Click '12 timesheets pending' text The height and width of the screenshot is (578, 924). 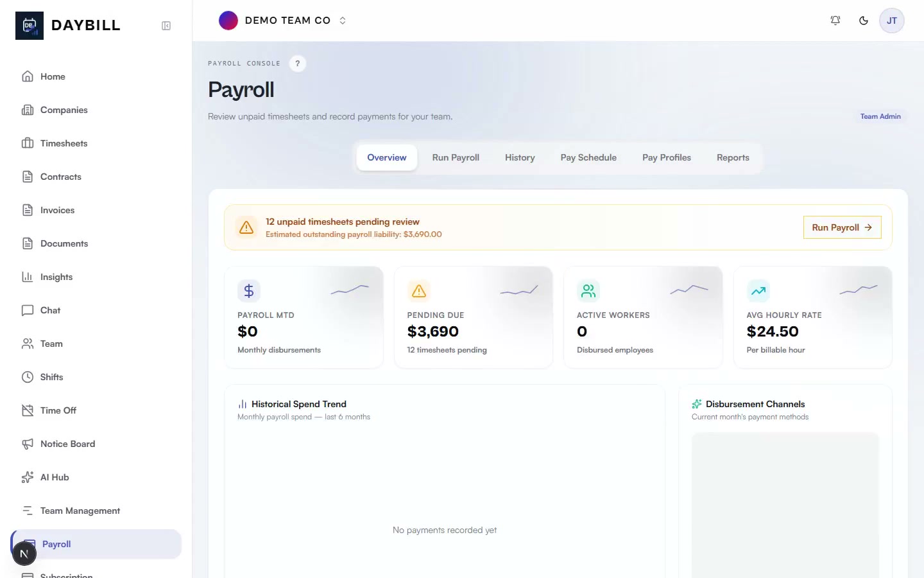[x=447, y=350]
